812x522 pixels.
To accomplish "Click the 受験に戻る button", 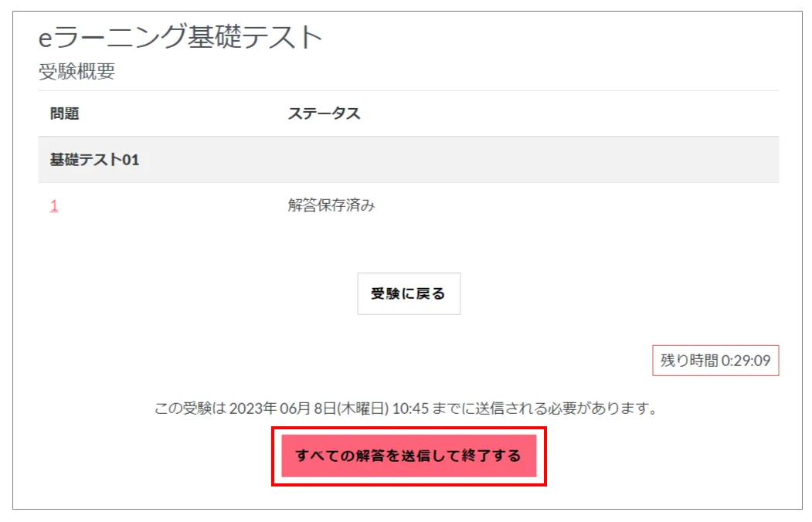I will pos(409,293).
